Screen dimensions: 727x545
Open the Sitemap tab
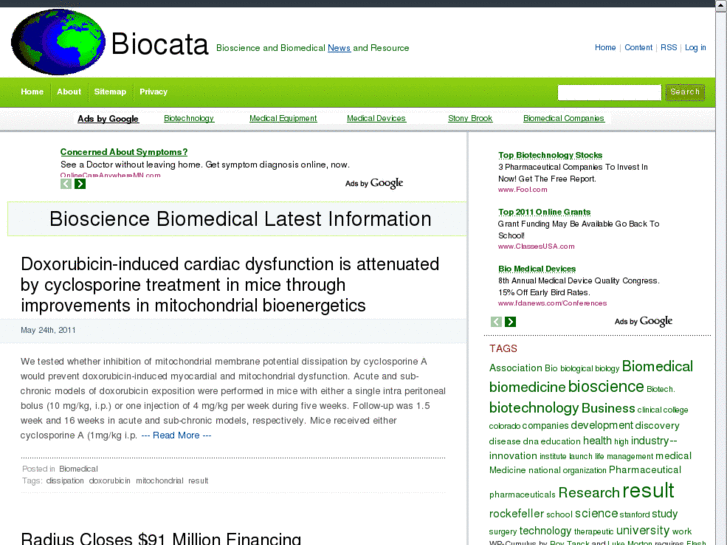click(x=110, y=92)
